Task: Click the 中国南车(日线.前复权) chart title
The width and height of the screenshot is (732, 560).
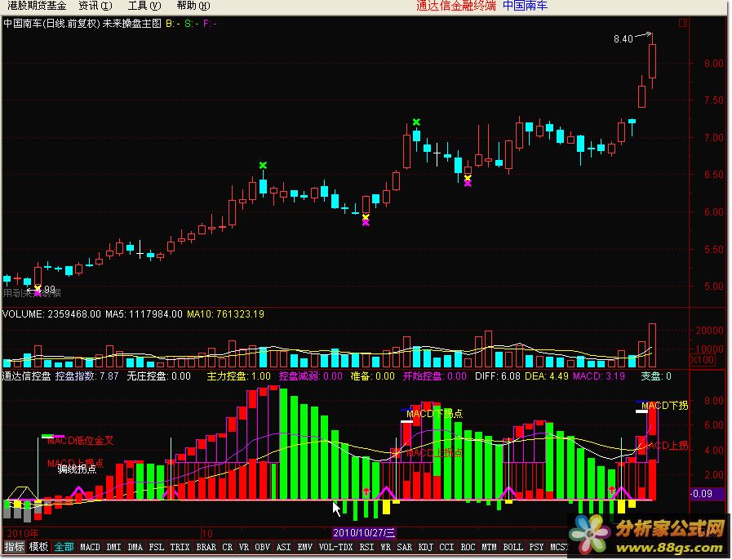Action: (51, 24)
